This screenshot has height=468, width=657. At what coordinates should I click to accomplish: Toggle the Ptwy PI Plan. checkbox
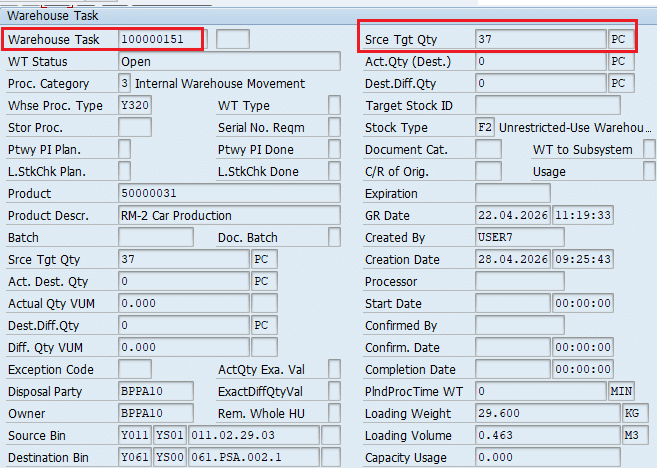point(124,149)
